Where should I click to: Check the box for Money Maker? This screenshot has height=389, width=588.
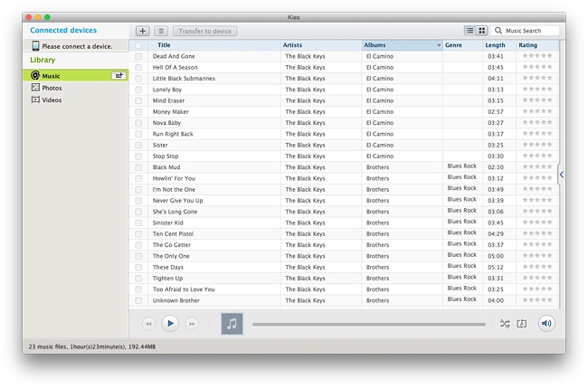pos(138,111)
